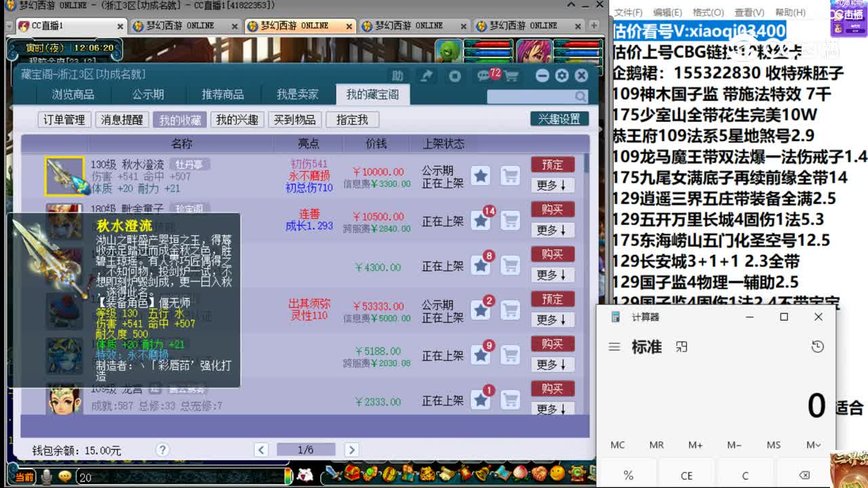Click the 助 helper icon in header
The height and width of the screenshot is (488, 868).
click(x=397, y=76)
